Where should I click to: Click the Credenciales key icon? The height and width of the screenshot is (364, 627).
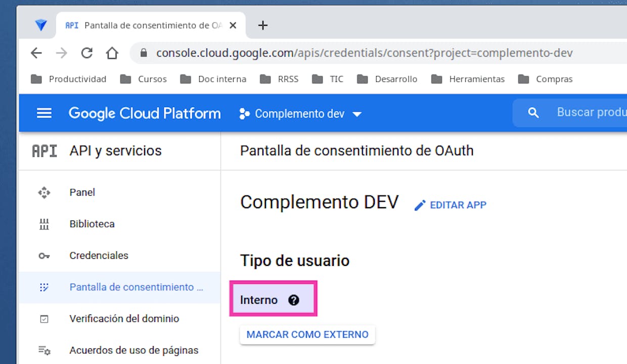click(x=44, y=256)
